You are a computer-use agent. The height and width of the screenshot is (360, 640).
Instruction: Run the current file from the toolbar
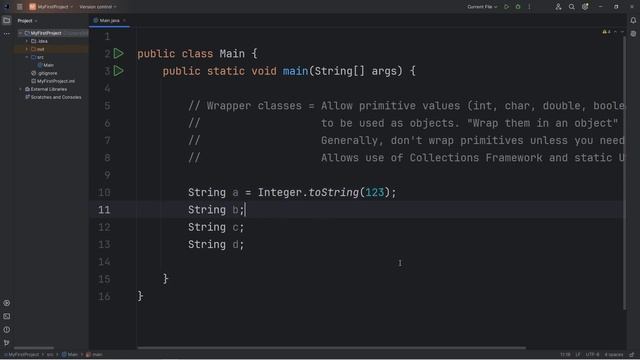click(x=507, y=7)
